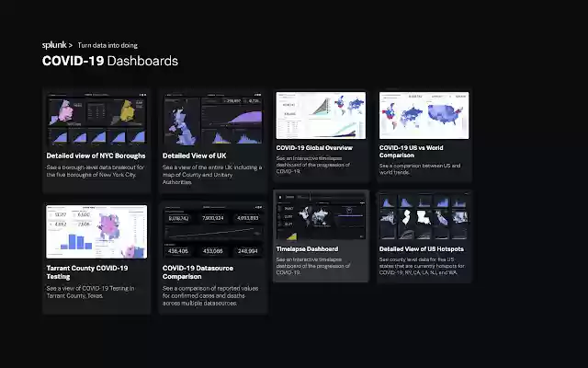Open the Detailed View of UK thumbnail
This screenshot has width=588, height=368.
pos(212,119)
